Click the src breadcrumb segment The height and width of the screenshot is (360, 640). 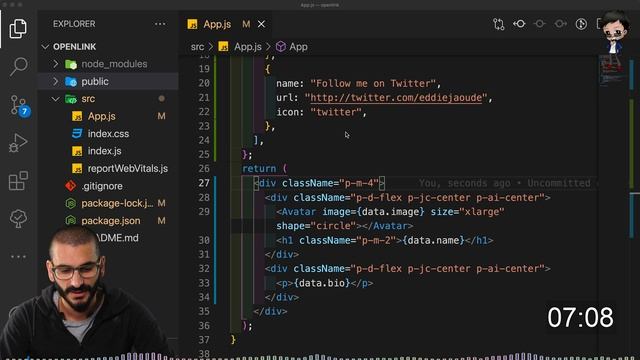point(197,47)
